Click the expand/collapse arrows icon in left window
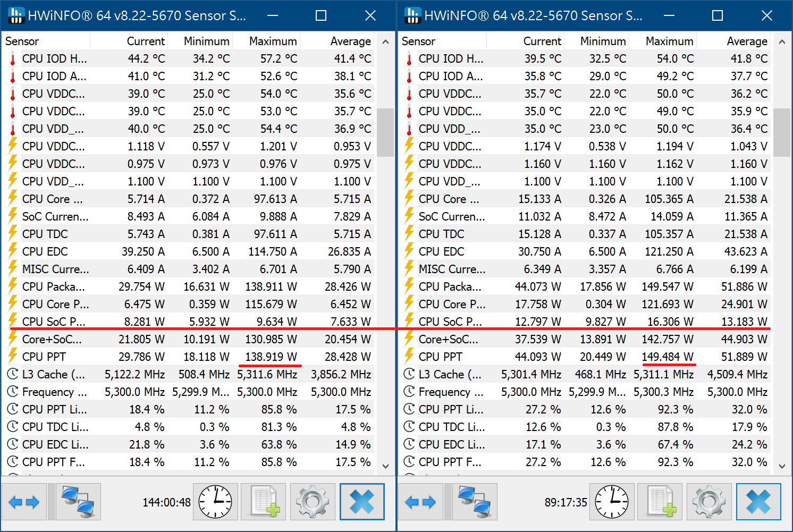The image size is (793, 532). (x=24, y=502)
